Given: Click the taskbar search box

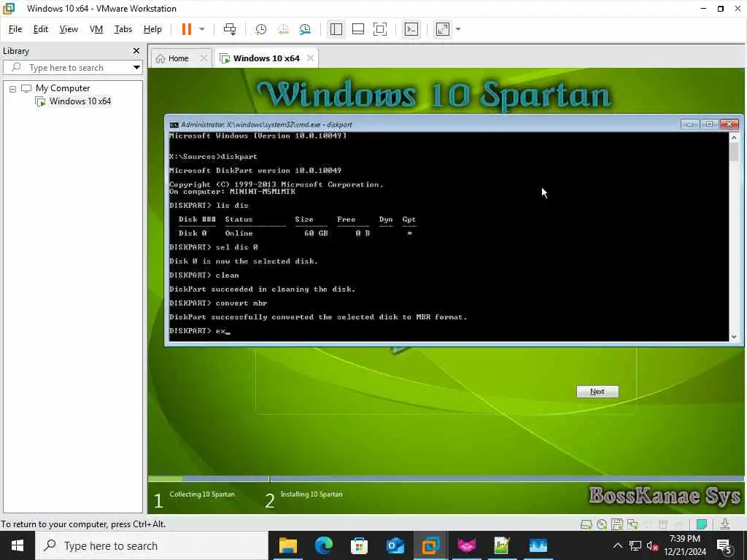Looking at the screenshot, I should [152, 545].
